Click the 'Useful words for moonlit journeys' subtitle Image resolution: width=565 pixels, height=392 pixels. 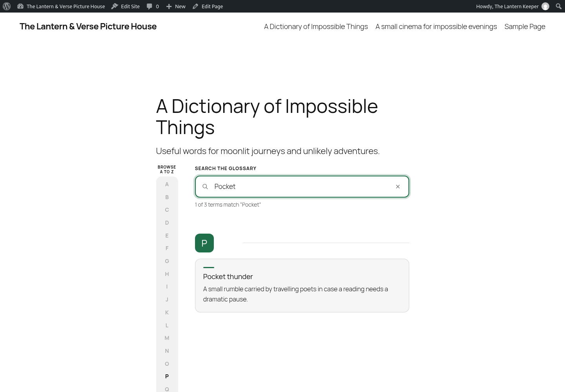pos(268,151)
